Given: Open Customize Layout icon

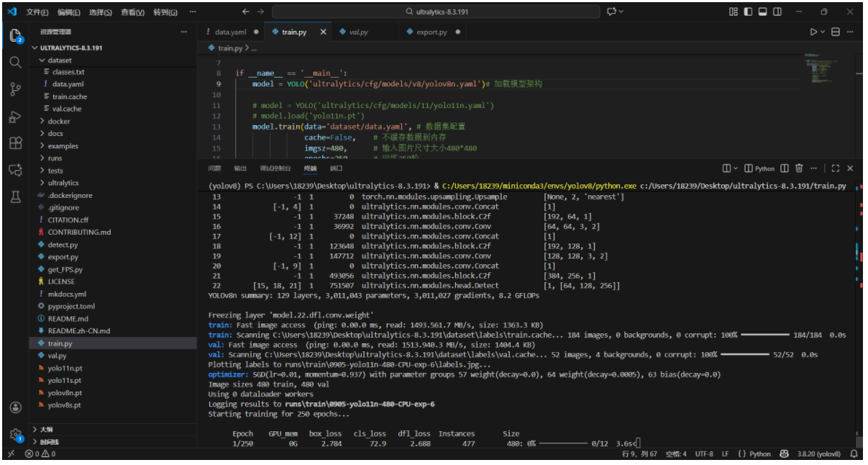Looking at the screenshot, I should coord(733,12).
